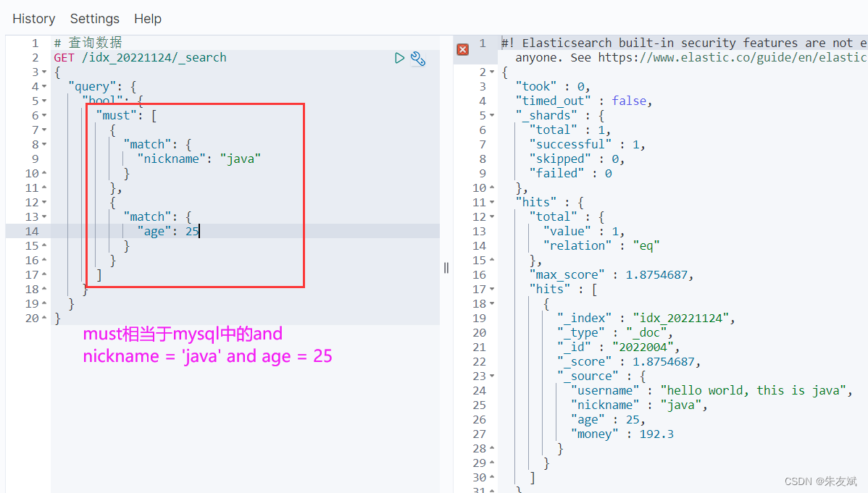Collapse the "hits" object in the response
The image size is (868, 493).
pos(493,201)
